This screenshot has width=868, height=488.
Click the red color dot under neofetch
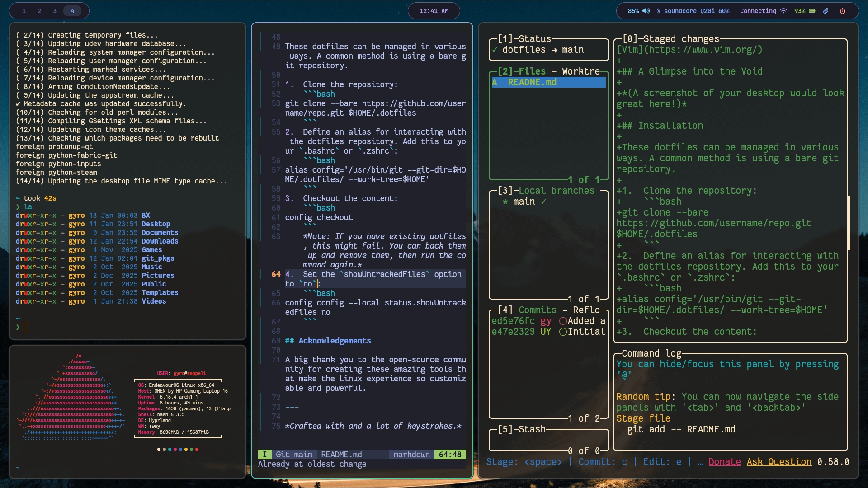pos(197,450)
